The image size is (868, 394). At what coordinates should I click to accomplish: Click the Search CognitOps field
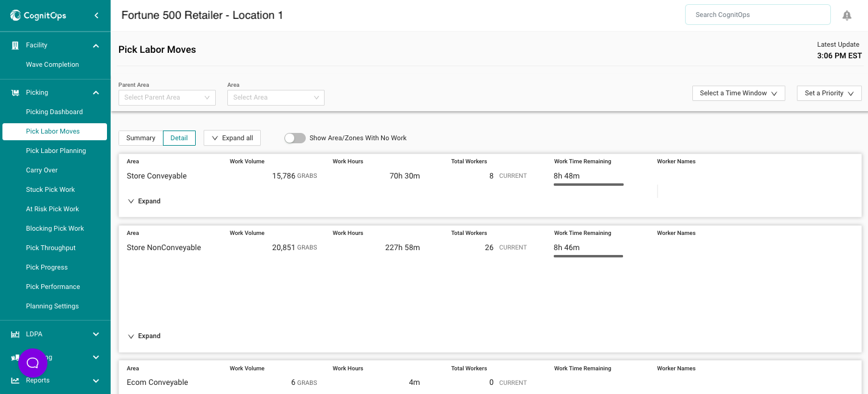point(757,15)
